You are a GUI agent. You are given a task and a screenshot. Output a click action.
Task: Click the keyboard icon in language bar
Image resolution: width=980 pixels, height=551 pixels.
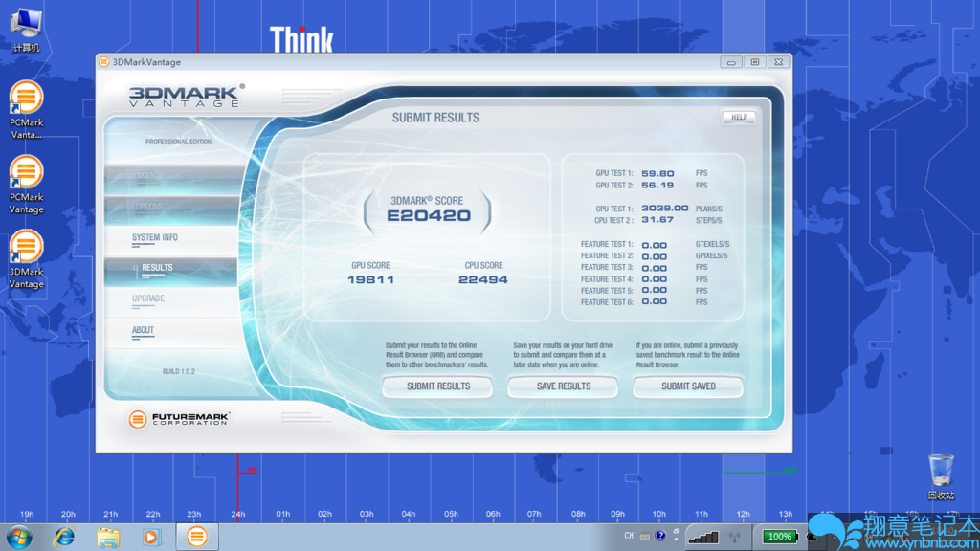coord(645,536)
